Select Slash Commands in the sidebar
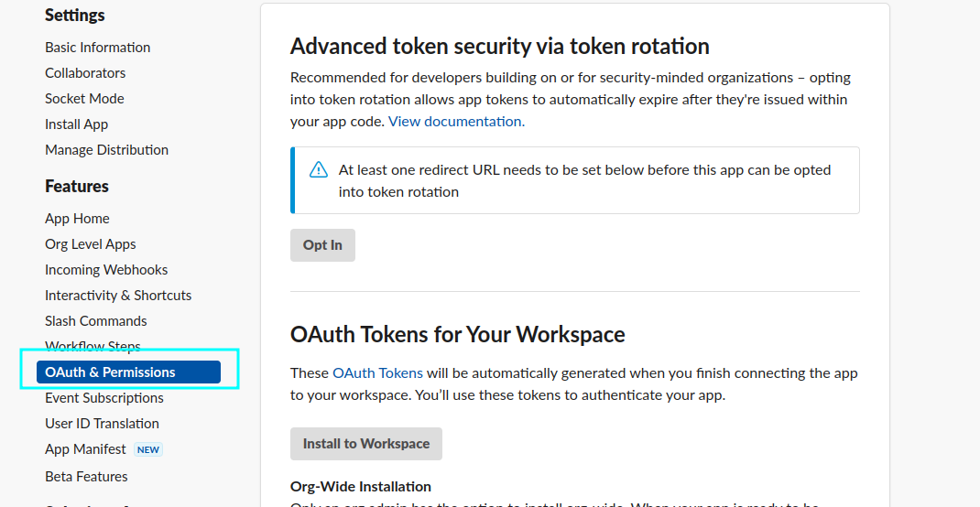The width and height of the screenshot is (980, 507). coord(95,321)
